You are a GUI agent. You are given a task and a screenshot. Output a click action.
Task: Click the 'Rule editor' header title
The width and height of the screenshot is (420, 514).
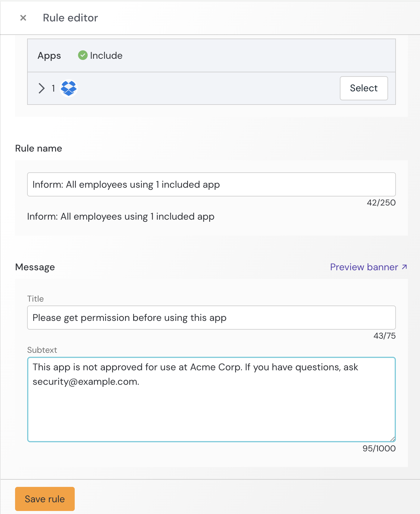[x=71, y=18]
